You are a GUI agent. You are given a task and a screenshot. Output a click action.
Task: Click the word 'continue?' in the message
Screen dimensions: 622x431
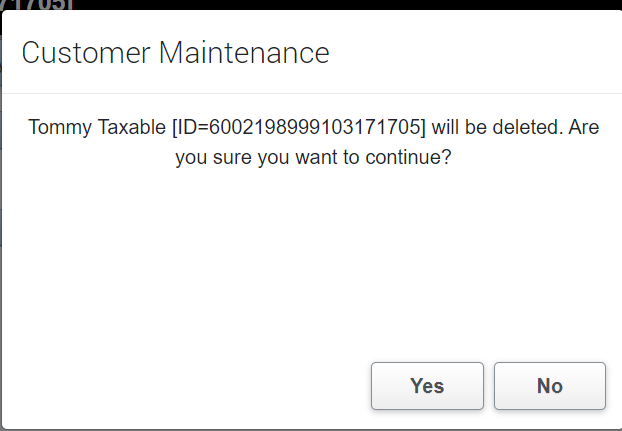pyautogui.click(x=413, y=157)
